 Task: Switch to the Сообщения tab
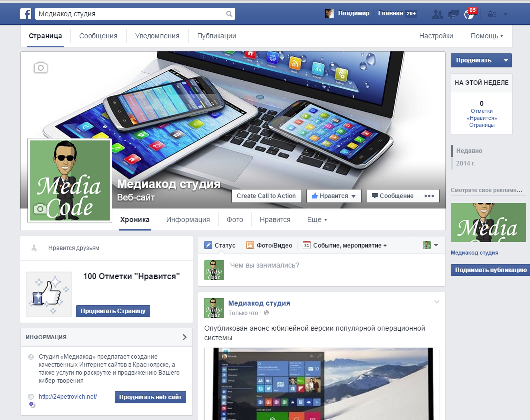98,35
